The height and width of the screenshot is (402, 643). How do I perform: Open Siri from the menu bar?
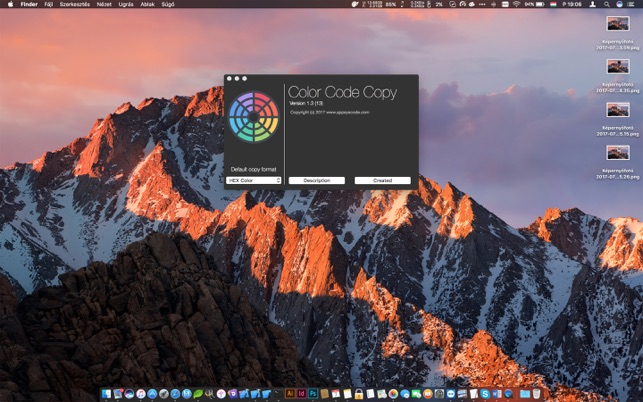coord(619,4)
